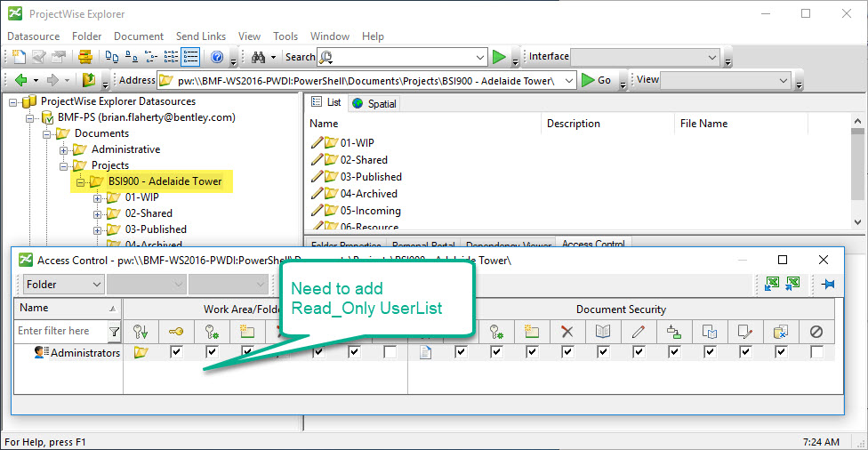Switch to large icons view
868x450 pixels.
tap(112, 56)
